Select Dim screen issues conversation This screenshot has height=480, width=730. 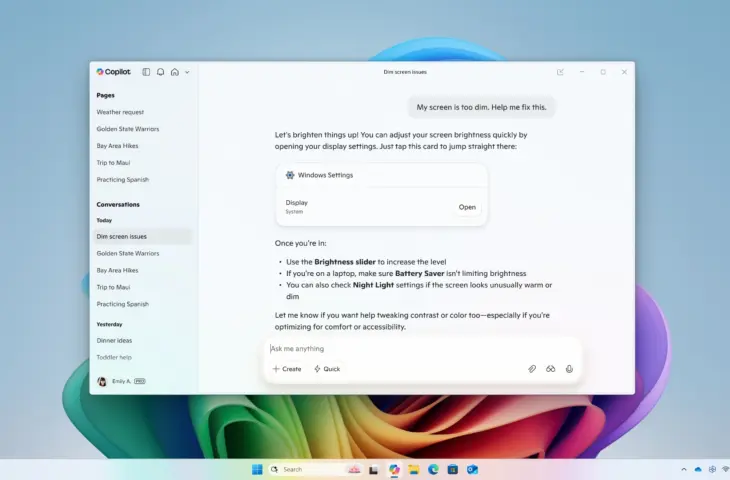coord(122,237)
